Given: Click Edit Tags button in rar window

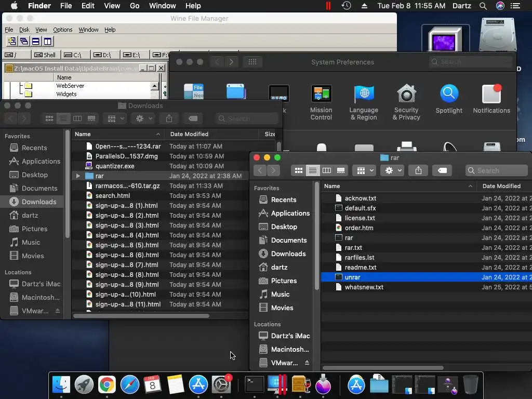Looking at the screenshot, I should point(442,170).
